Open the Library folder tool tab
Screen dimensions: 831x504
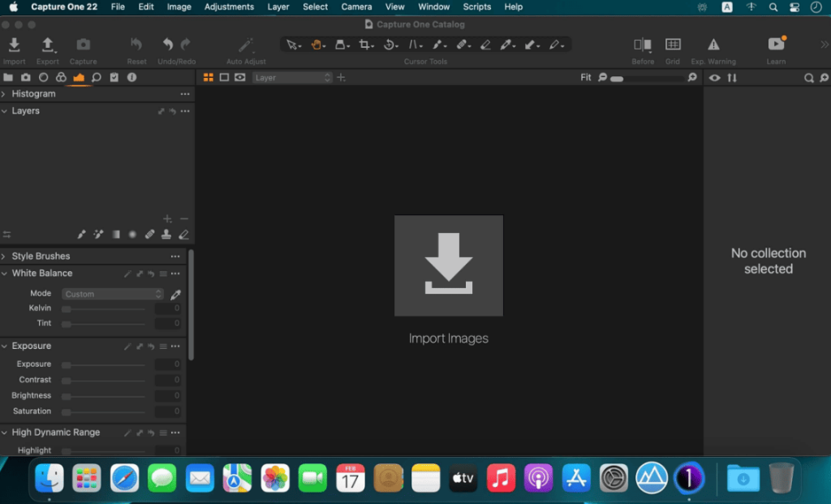tap(8, 77)
